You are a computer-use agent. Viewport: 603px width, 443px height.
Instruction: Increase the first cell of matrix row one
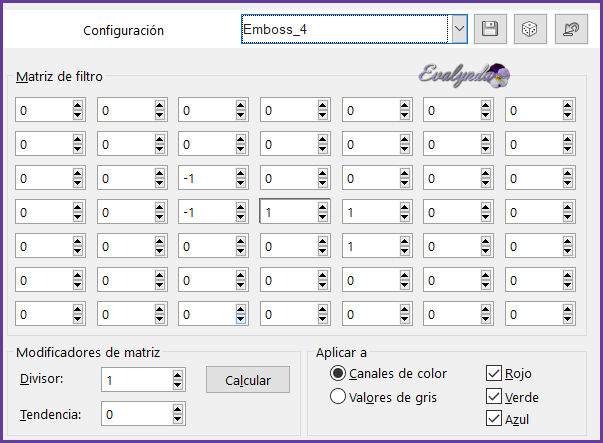tap(78, 105)
